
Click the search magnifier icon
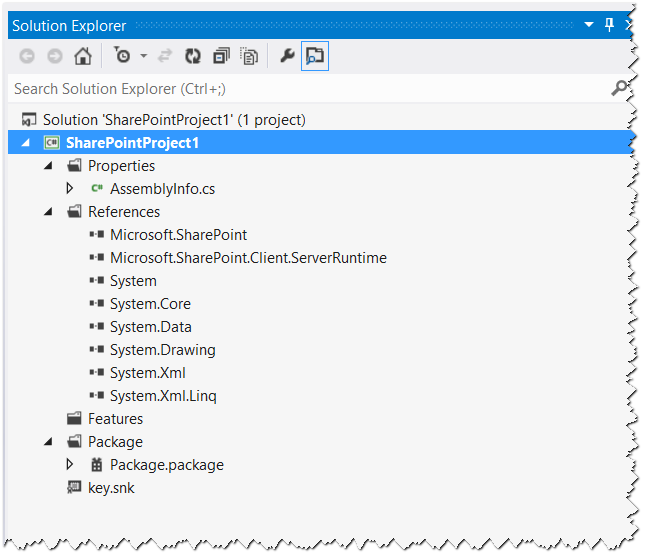[x=619, y=88]
